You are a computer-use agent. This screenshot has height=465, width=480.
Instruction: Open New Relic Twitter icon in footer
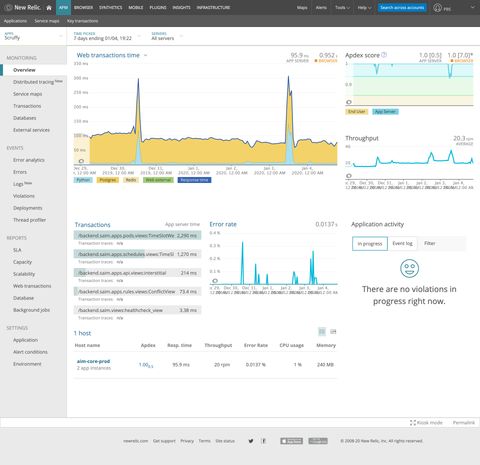tap(251, 441)
